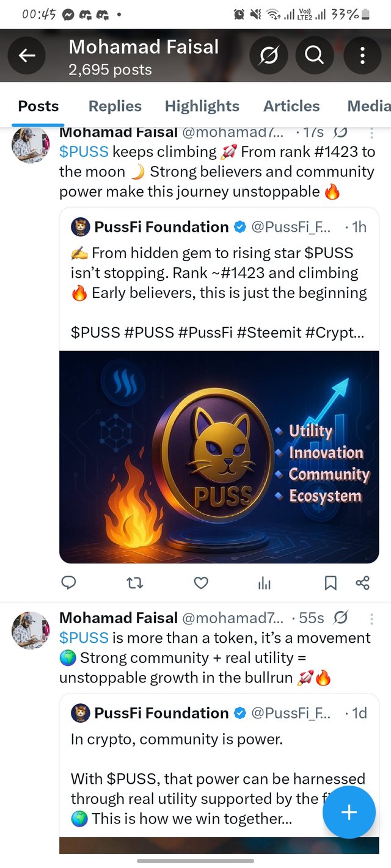Viewport: 391px width, 868px height.
Task: Open profile header three-dot overflow menu
Action: (x=362, y=56)
